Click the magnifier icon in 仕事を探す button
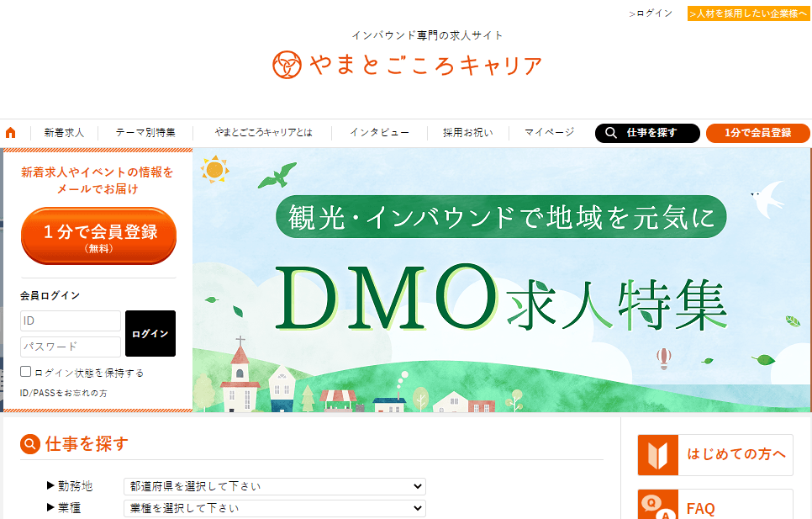The image size is (812, 519). 611,133
